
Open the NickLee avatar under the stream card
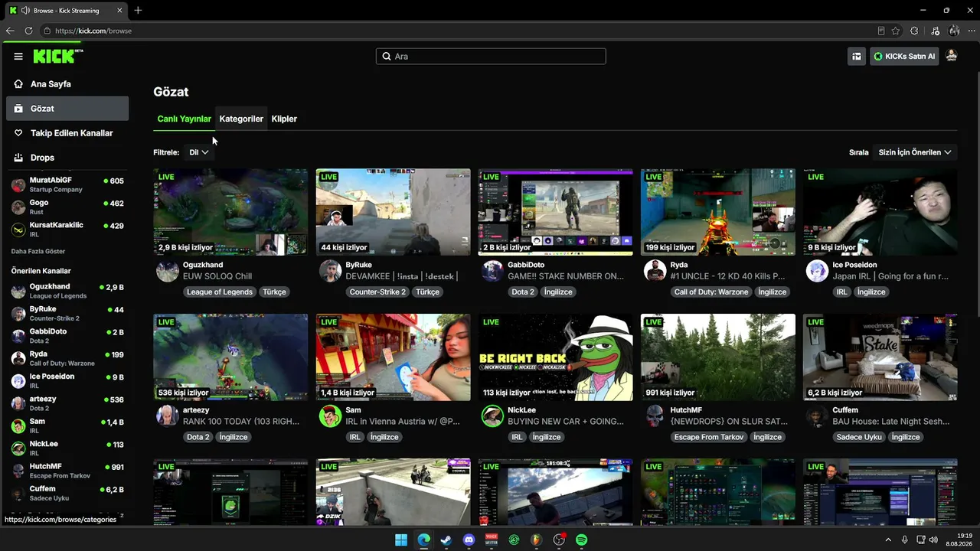click(x=492, y=416)
